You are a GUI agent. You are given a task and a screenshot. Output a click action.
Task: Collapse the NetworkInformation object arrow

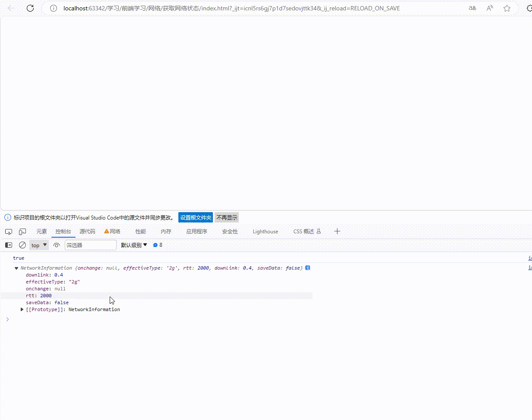click(16, 268)
